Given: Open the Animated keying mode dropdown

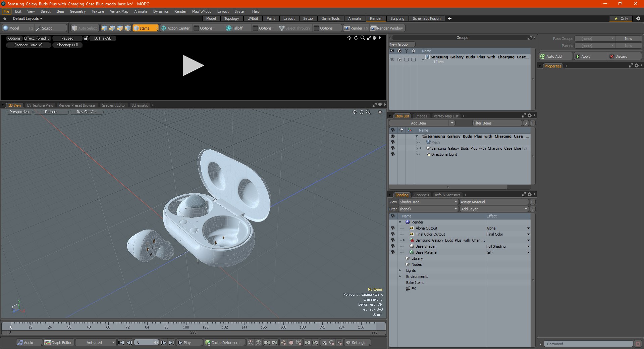Looking at the screenshot, I should coord(96,343).
